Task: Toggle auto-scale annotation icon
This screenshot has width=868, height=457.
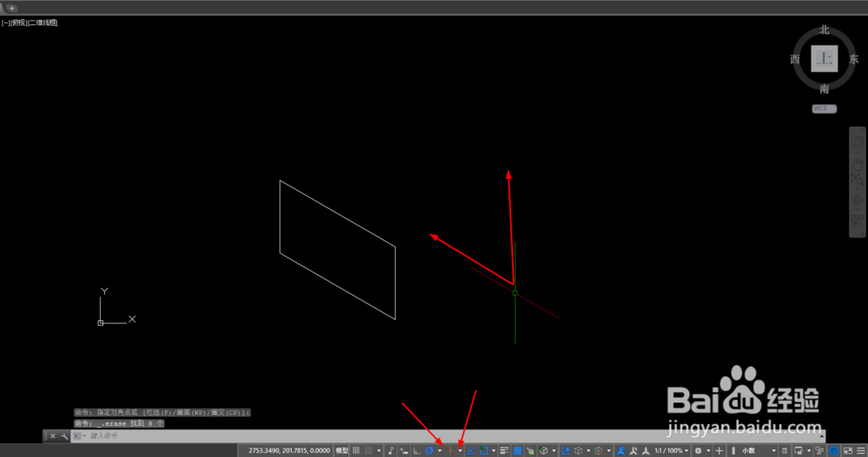Action: [x=634, y=450]
